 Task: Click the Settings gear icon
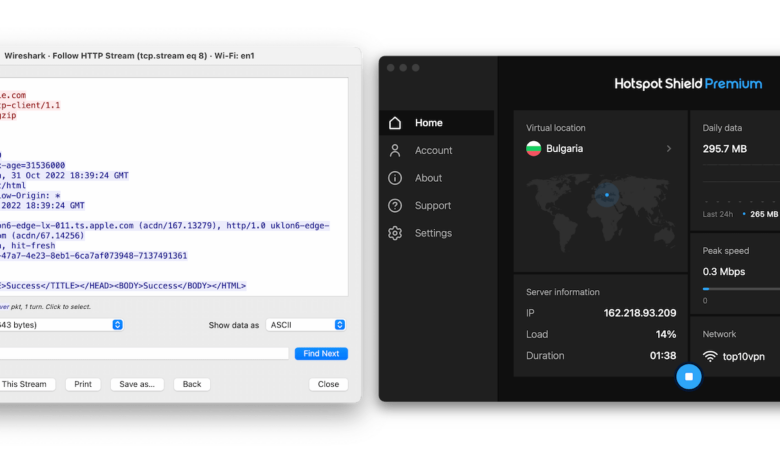395,233
